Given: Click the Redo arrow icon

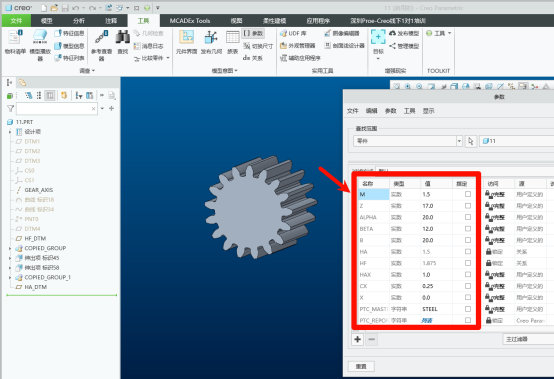Looking at the screenshot, I should pyautogui.click(x=92, y=7).
